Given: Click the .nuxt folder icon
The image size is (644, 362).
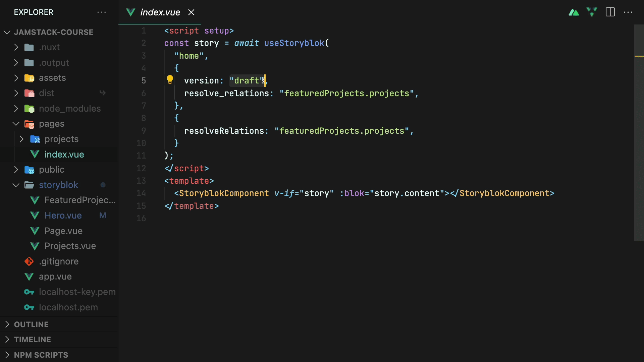Looking at the screenshot, I should [x=29, y=47].
